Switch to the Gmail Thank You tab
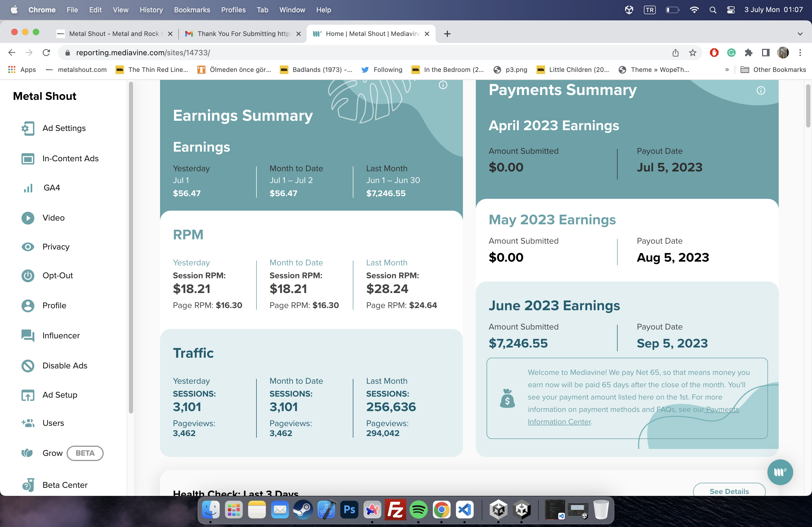The image size is (812, 527). (x=243, y=34)
